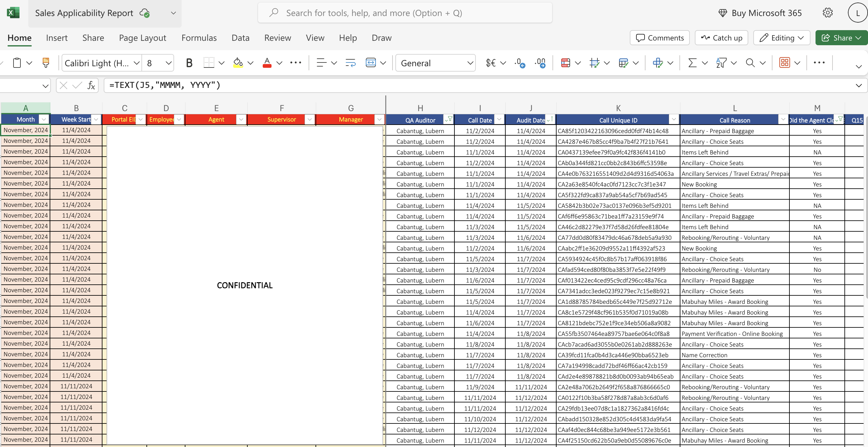Expand Month column filter dropdown
Image resolution: width=868 pixels, height=447 pixels.
coord(44,120)
